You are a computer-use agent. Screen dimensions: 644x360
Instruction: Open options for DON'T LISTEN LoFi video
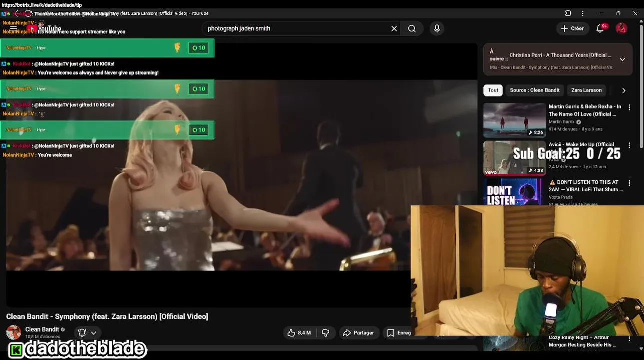pos(629,183)
